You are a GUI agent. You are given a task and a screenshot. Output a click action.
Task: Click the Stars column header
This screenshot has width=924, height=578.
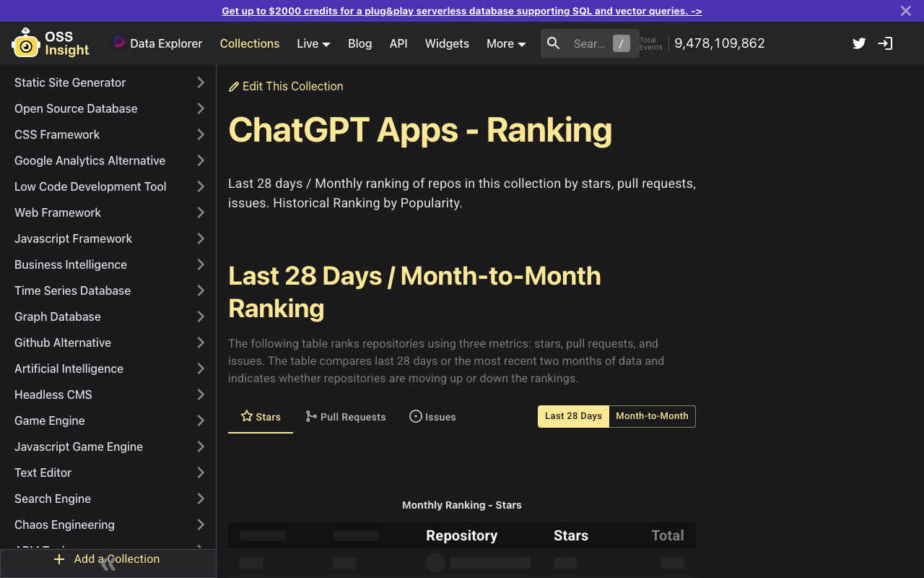click(571, 535)
